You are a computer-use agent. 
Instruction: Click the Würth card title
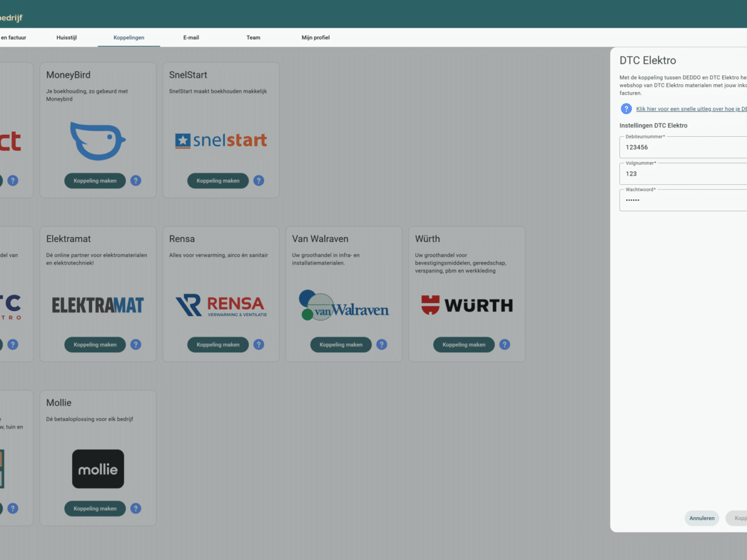coord(428,238)
